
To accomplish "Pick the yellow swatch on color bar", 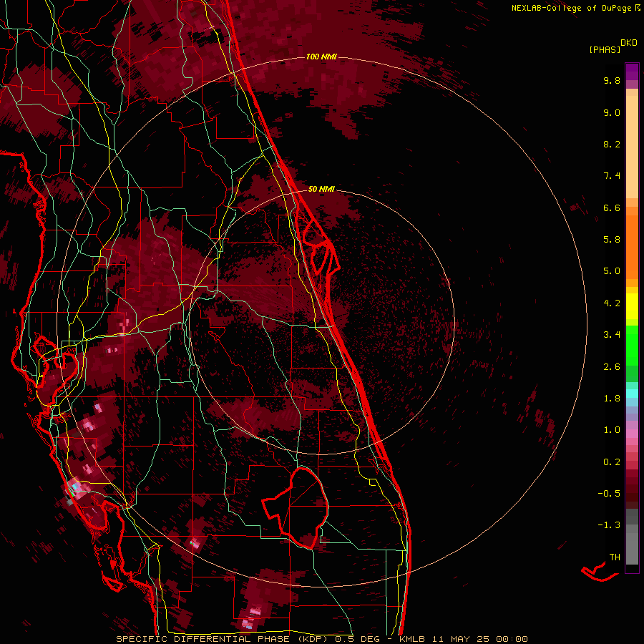I will click(632, 306).
